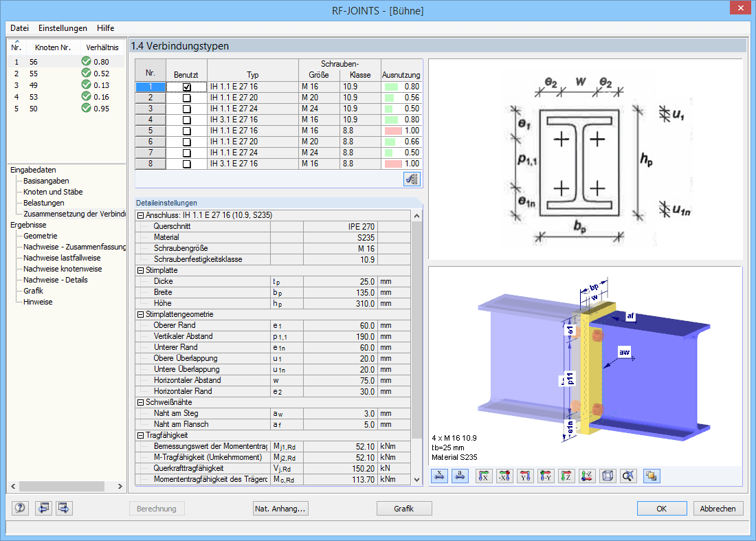Toggle the transparency overlay icon in the graphic toolbar
Screen dimensions: 756x541
[x=652, y=476]
